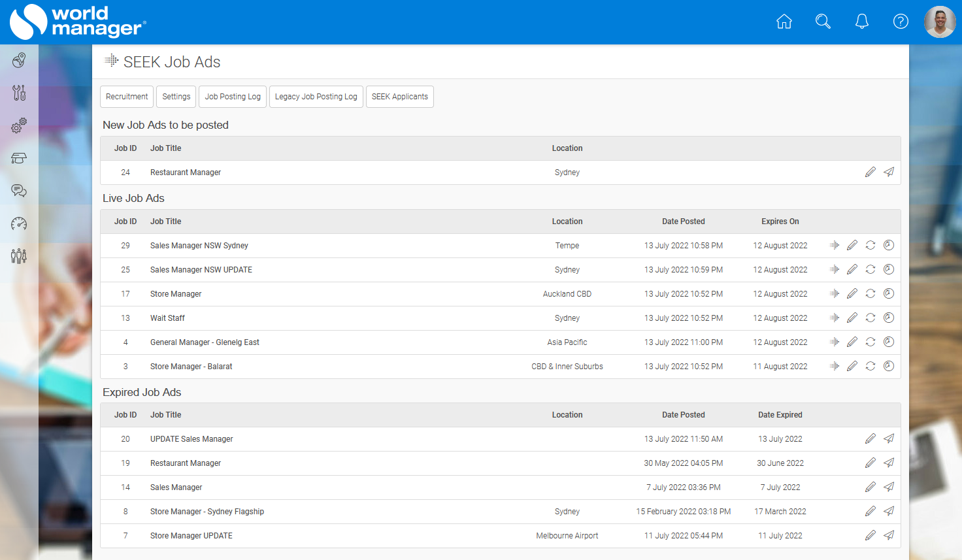Open Legacy Job Posting Log
962x560 pixels.
point(316,97)
